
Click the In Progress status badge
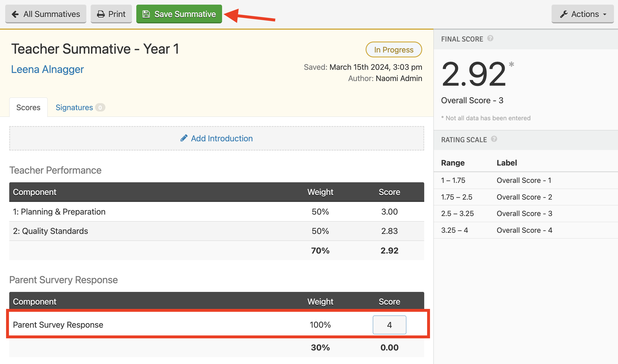point(394,50)
